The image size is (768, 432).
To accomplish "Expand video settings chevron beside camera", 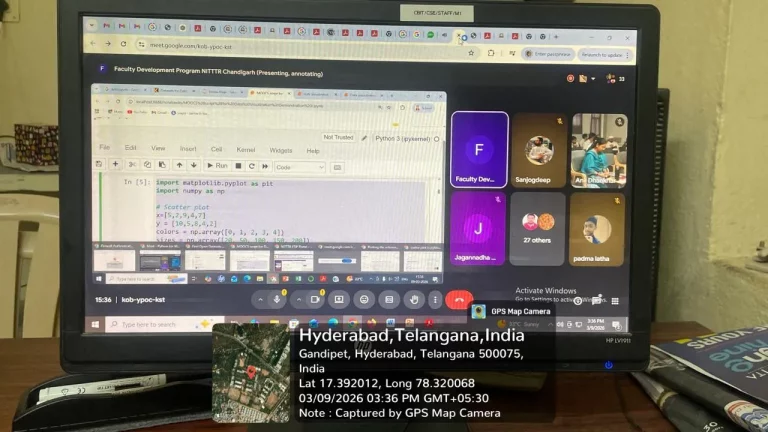I will click(298, 299).
